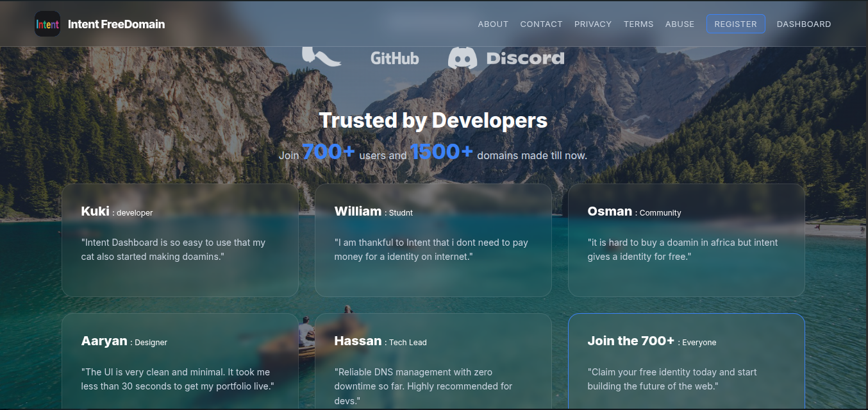The height and width of the screenshot is (410, 868).
Task: Select Kuki's developer testimonial card
Action: (179, 239)
